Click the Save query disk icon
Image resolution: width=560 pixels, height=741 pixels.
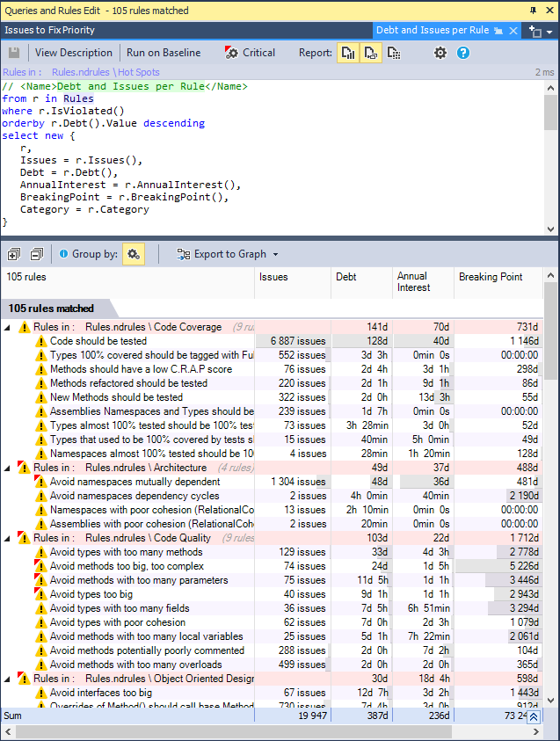coord(14,53)
